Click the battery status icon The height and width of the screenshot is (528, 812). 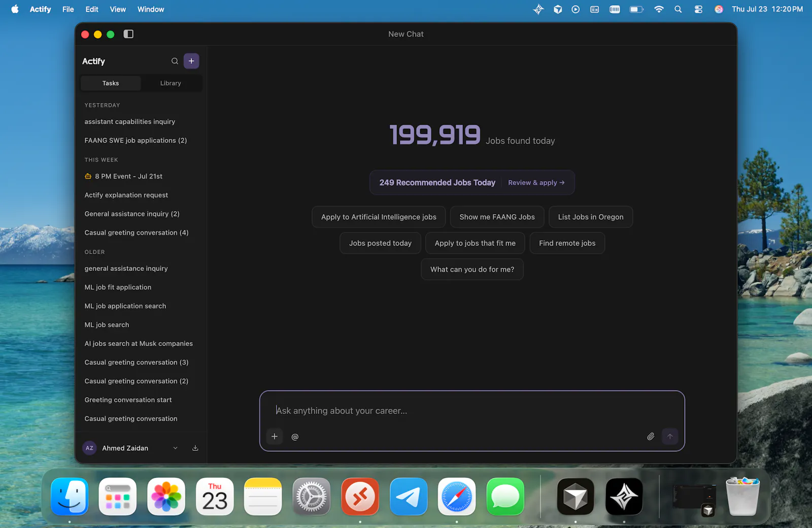tap(636, 9)
